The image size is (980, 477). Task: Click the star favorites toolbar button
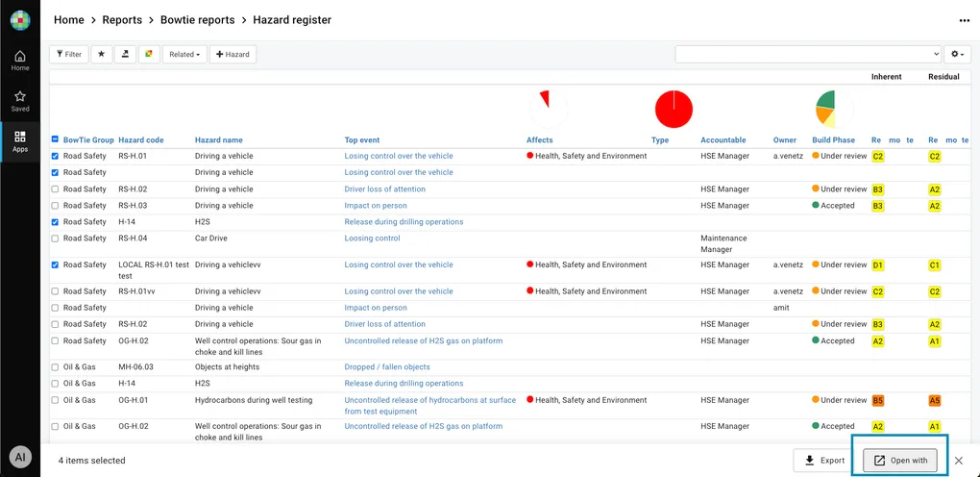click(x=101, y=55)
